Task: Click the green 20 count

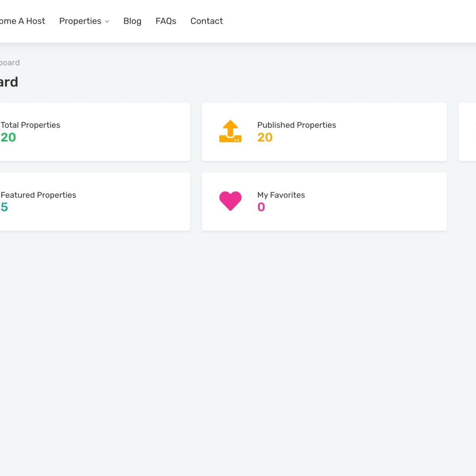Action: pyautogui.click(x=8, y=137)
